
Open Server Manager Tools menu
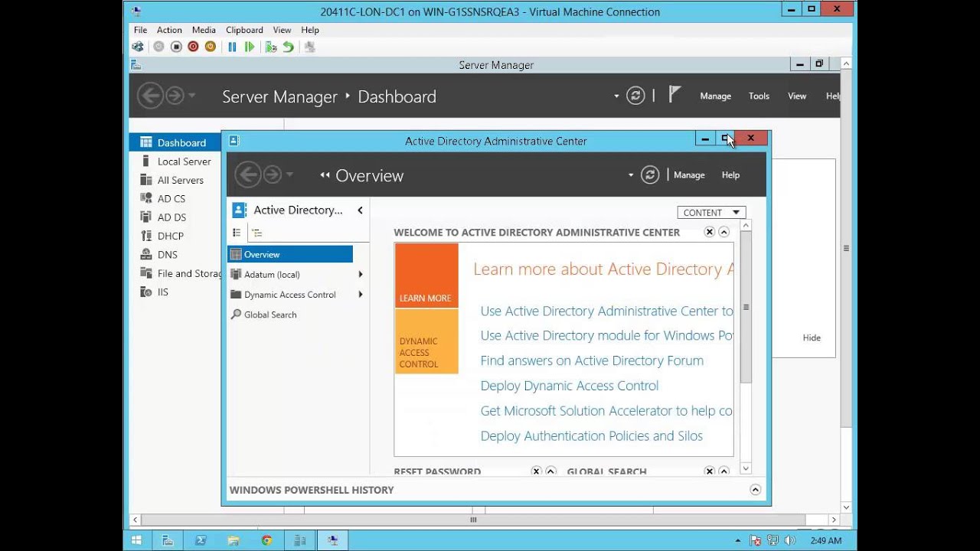point(759,96)
